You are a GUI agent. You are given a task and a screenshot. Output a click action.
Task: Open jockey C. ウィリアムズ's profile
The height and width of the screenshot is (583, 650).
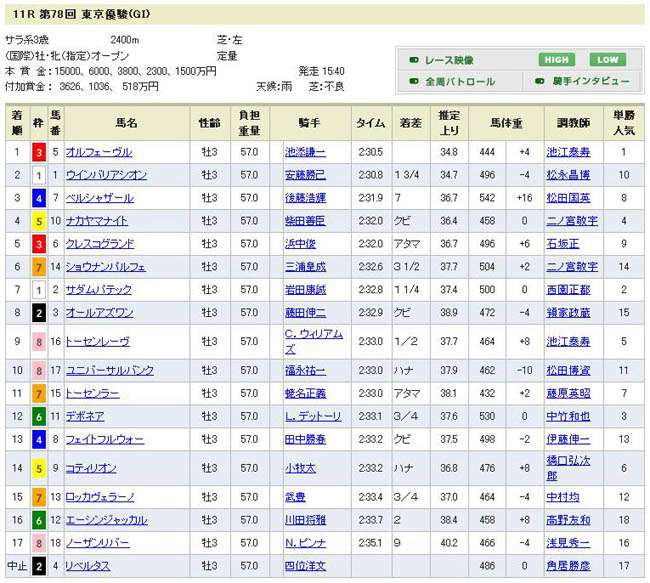tap(313, 341)
